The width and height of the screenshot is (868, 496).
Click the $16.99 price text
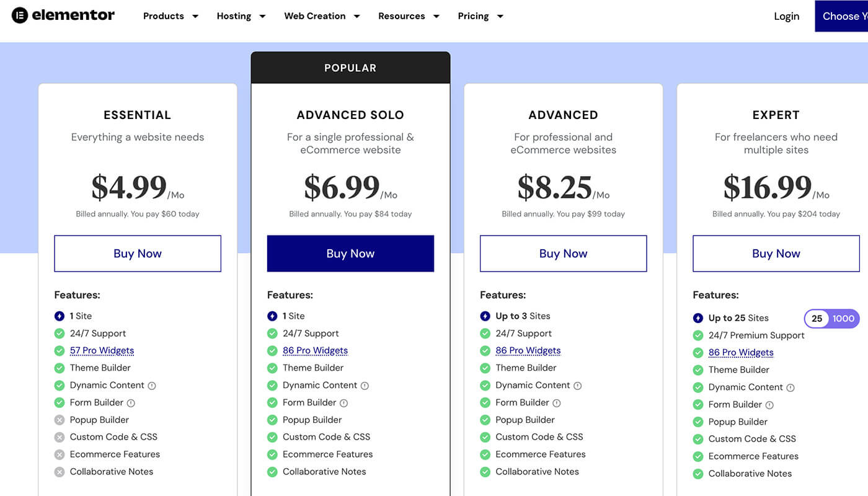(x=768, y=187)
